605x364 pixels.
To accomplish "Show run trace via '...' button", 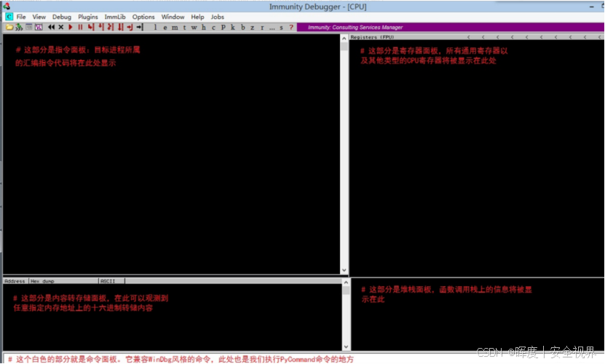I will coord(272,28).
